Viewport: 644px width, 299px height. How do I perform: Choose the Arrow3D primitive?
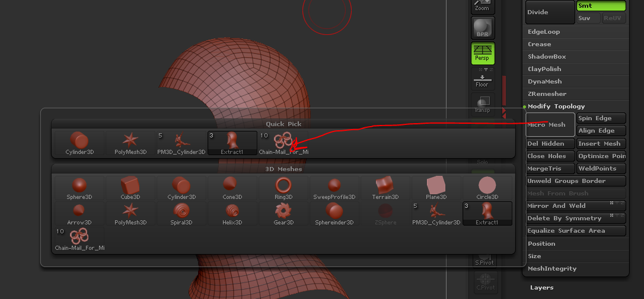(79, 214)
